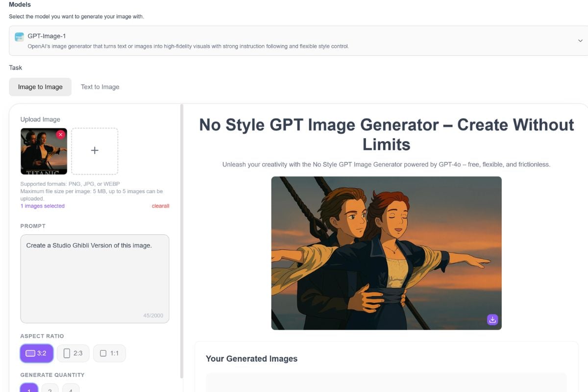
Task: Click the 'Your Generated Images' heading
Action: [x=251, y=359]
